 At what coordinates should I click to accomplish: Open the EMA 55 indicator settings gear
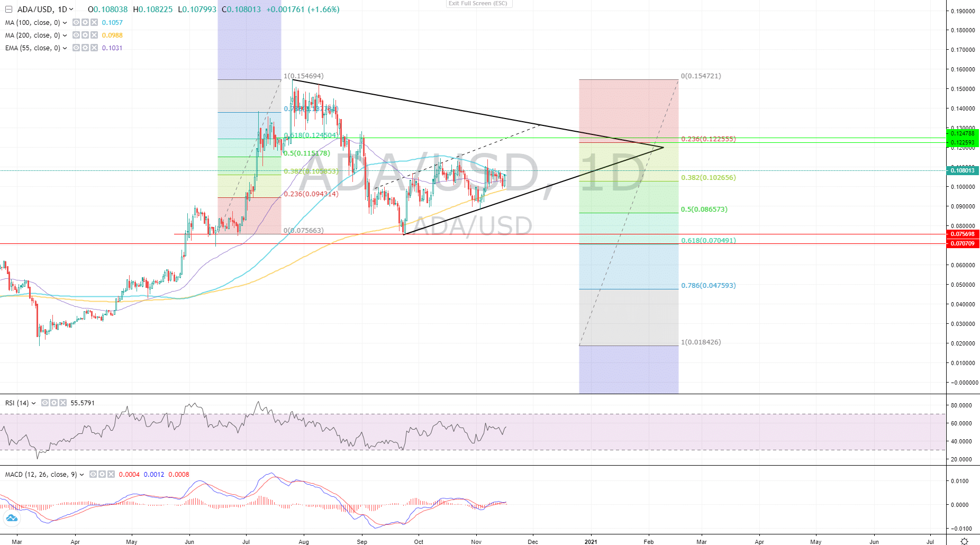pyautogui.click(x=85, y=48)
